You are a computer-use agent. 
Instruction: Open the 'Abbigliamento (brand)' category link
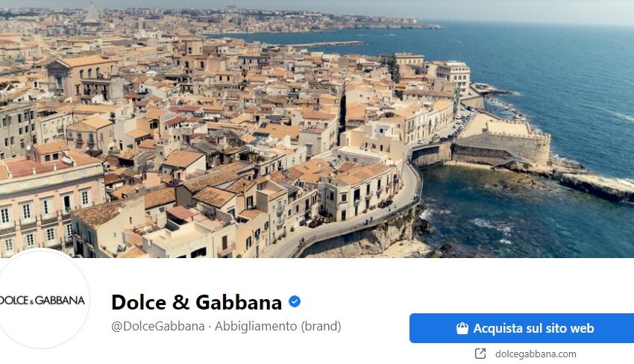coord(277,326)
